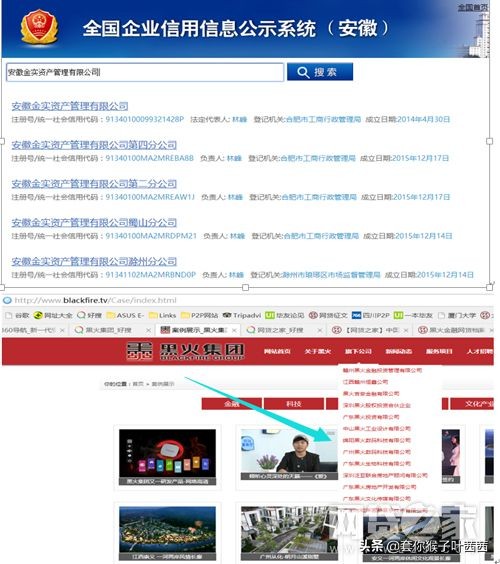The height and width of the screenshot is (564, 500).
Task: Open villa courtyard rendering case thumbnail
Action: coord(290,533)
